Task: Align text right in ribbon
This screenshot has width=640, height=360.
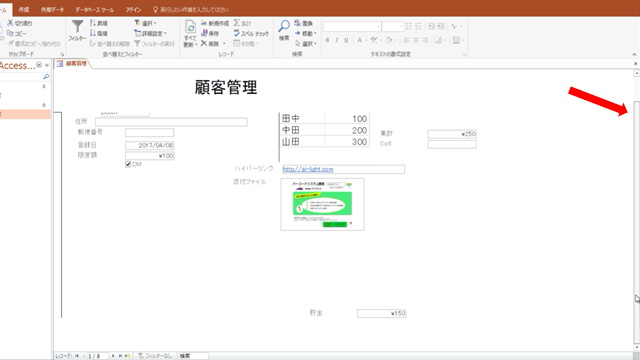Action: pyautogui.click(x=426, y=40)
